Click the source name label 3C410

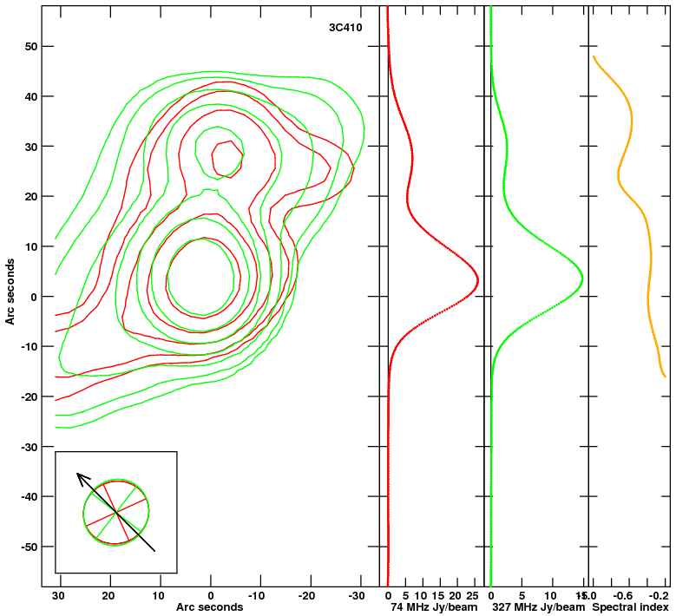[x=345, y=28]
